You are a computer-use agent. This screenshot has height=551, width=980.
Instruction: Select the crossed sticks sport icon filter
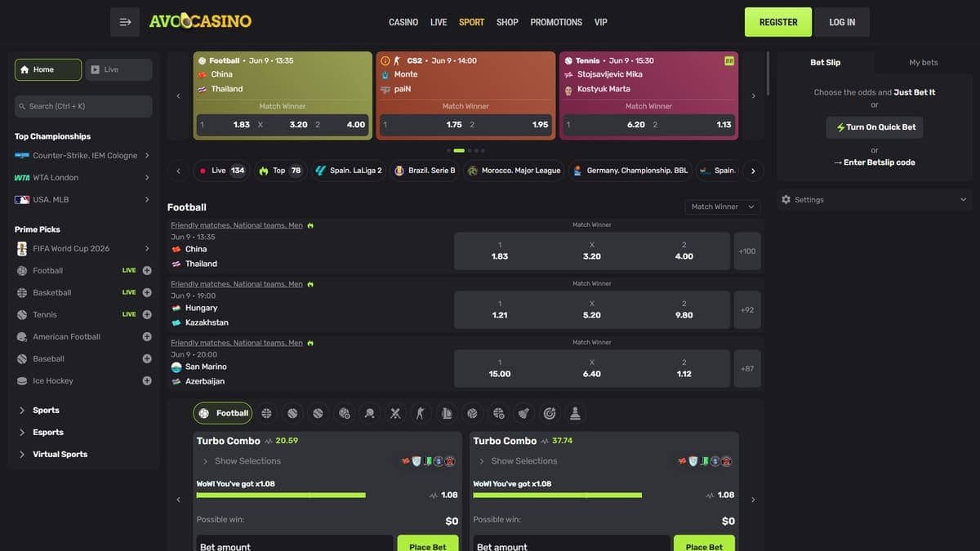coord(395,413)
